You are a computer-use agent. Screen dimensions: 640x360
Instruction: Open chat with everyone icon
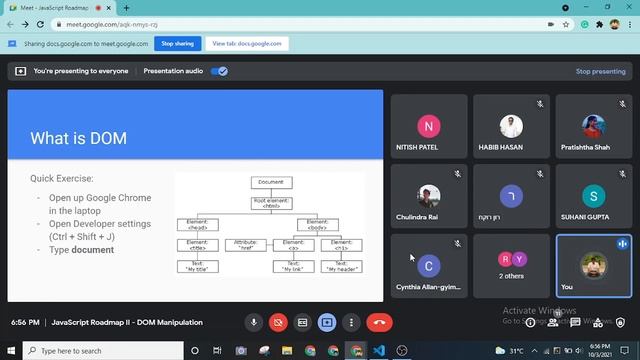[x=576, y=323]
